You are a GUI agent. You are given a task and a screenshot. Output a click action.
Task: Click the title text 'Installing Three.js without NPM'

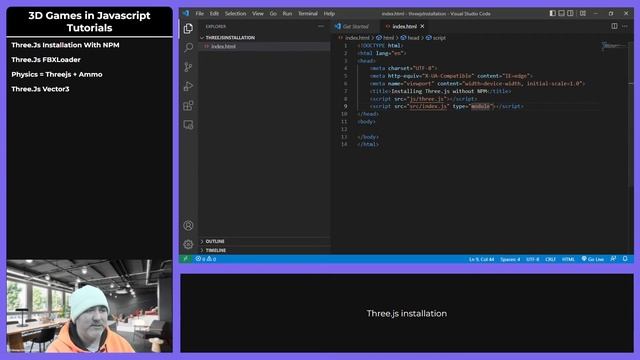439,91
